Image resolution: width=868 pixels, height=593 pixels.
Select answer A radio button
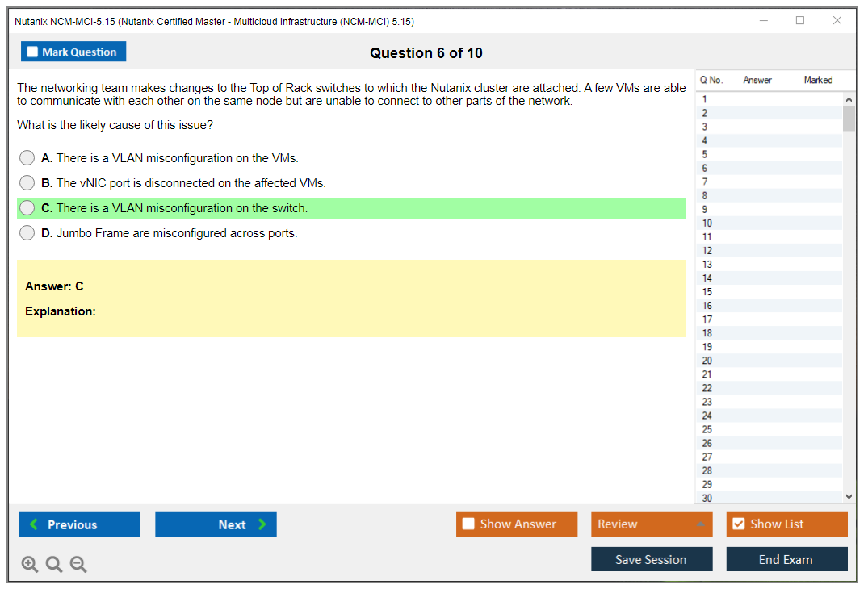pos(27,158)
